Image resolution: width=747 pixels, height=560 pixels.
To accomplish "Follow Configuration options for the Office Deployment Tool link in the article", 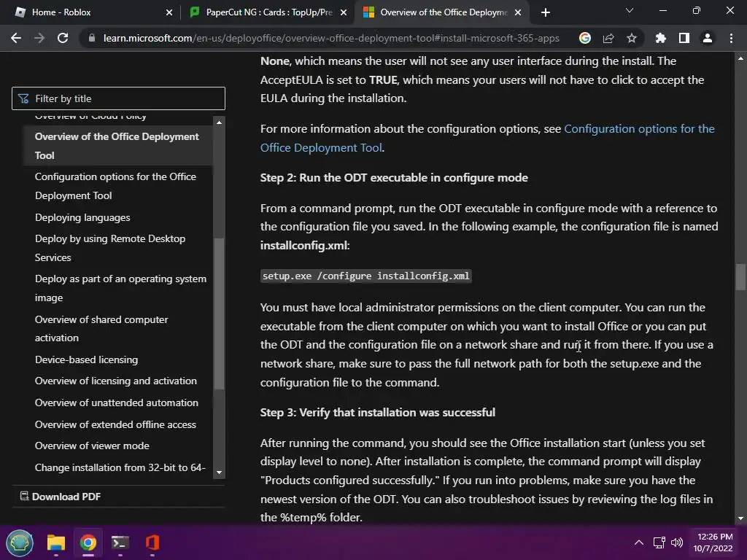I will [x=487, y=138].
